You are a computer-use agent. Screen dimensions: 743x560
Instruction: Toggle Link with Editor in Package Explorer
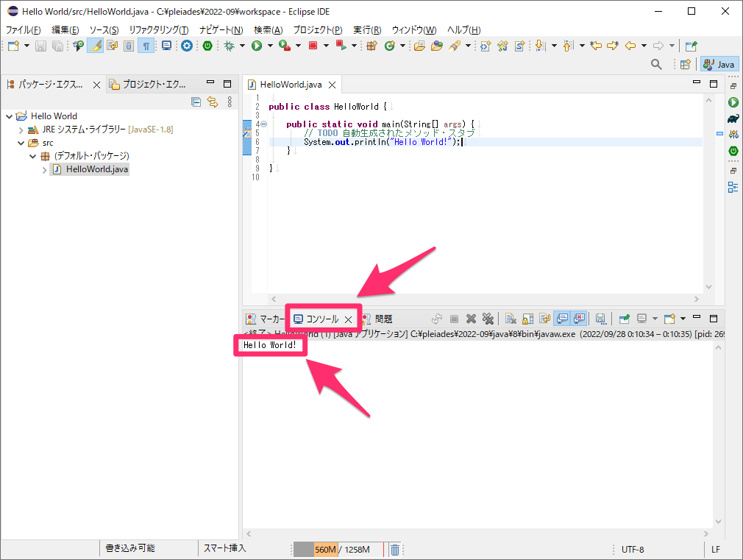coord(213,102)
